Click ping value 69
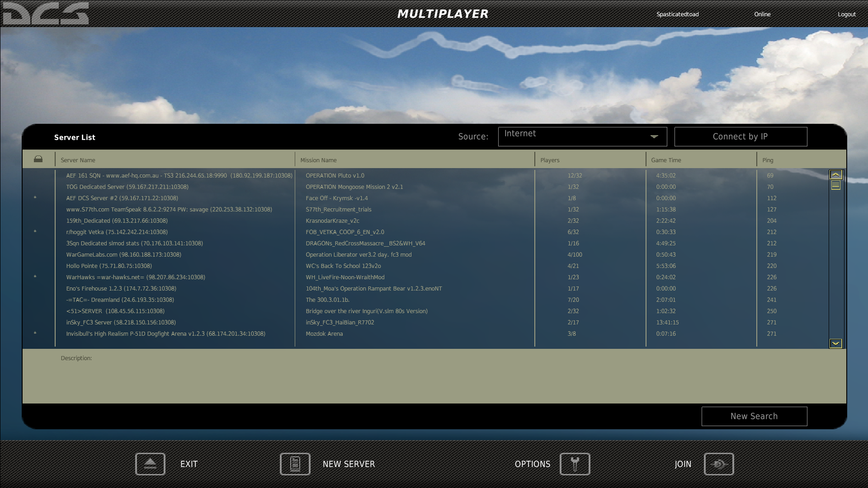 [x=770, y=175]
